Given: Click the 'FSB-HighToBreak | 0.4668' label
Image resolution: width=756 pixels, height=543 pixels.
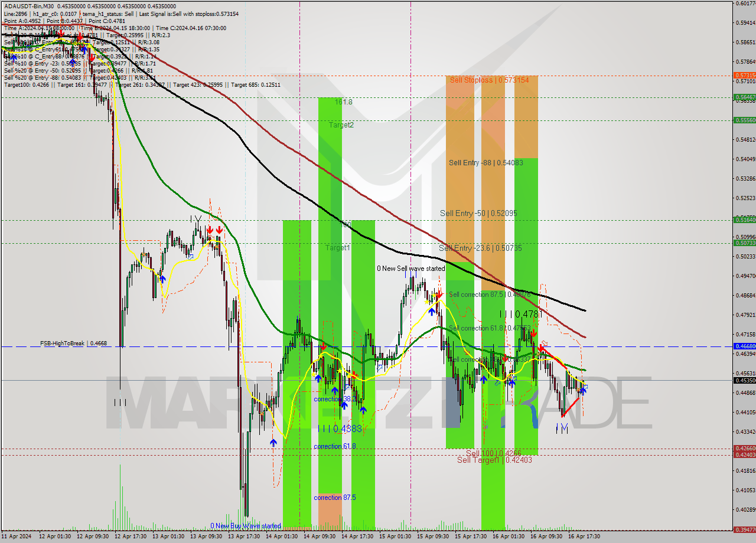Looking at the screenshot, I should click(x=73, y=343).
